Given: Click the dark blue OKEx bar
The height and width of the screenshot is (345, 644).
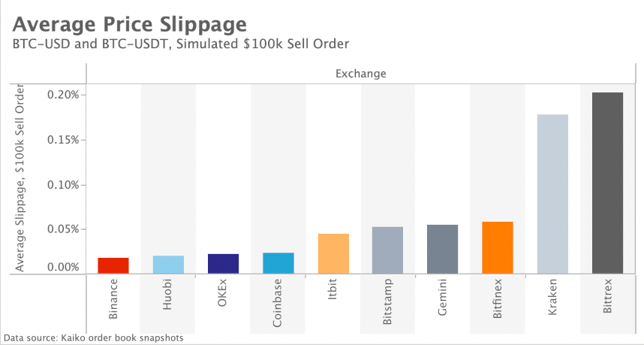Looking at the screenshot, I should point(223,264).
